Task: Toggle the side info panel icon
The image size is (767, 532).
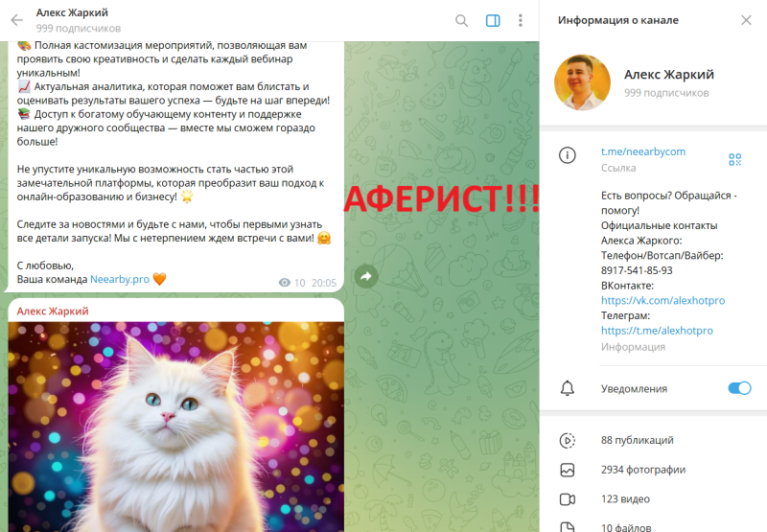Action: pos(493,20)
